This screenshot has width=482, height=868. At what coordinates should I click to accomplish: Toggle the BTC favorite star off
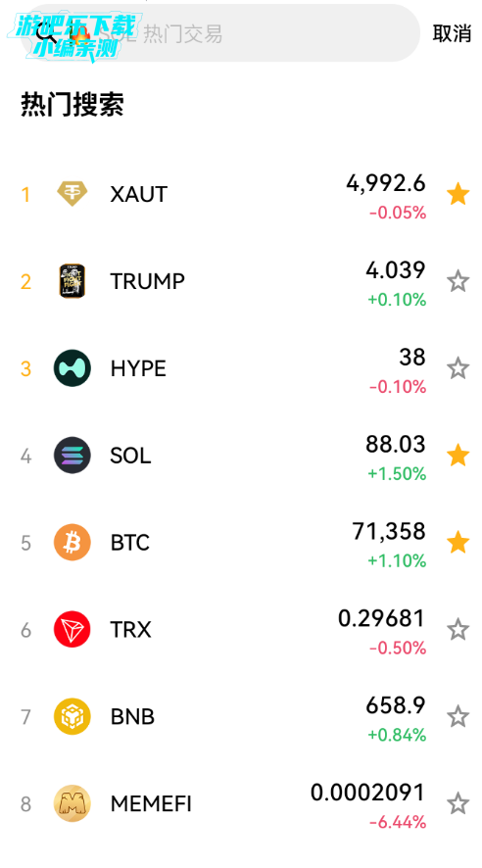[x=458, y=543]
